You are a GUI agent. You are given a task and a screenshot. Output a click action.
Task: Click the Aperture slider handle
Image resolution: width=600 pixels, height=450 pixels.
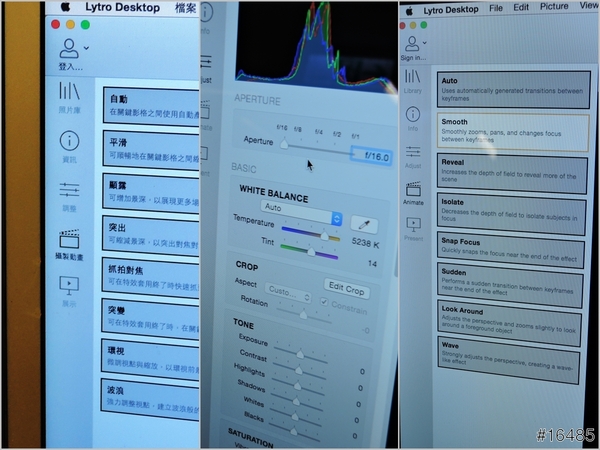tap(284, 144)
